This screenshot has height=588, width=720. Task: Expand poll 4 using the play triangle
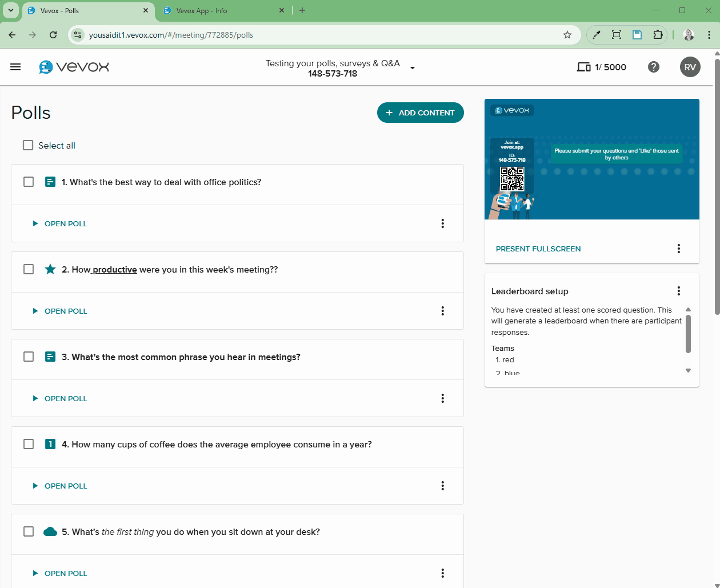pyautogui.click(x=35, y=485)
